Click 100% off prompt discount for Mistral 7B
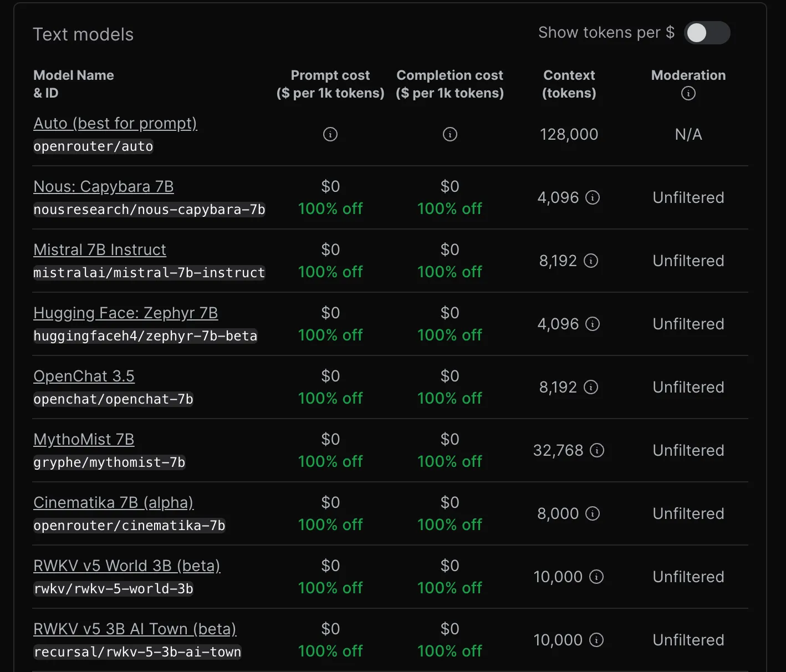 pyautogui.click(x=330, y=272)
